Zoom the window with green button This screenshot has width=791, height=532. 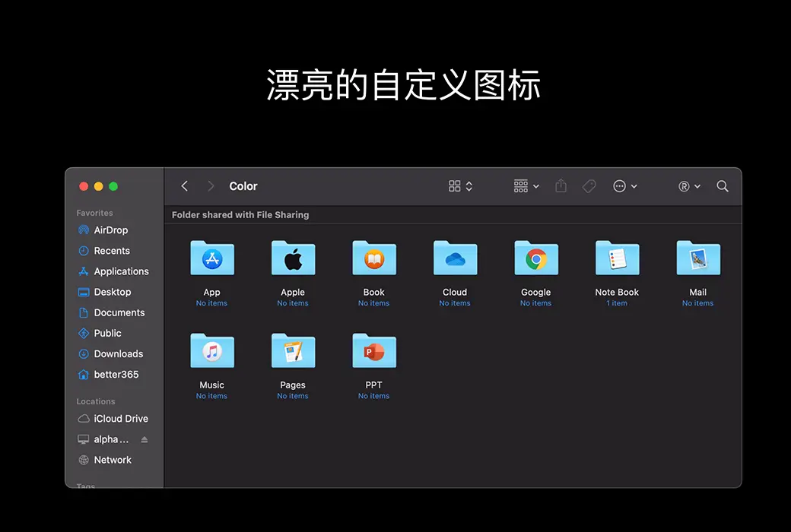point(113,186)
